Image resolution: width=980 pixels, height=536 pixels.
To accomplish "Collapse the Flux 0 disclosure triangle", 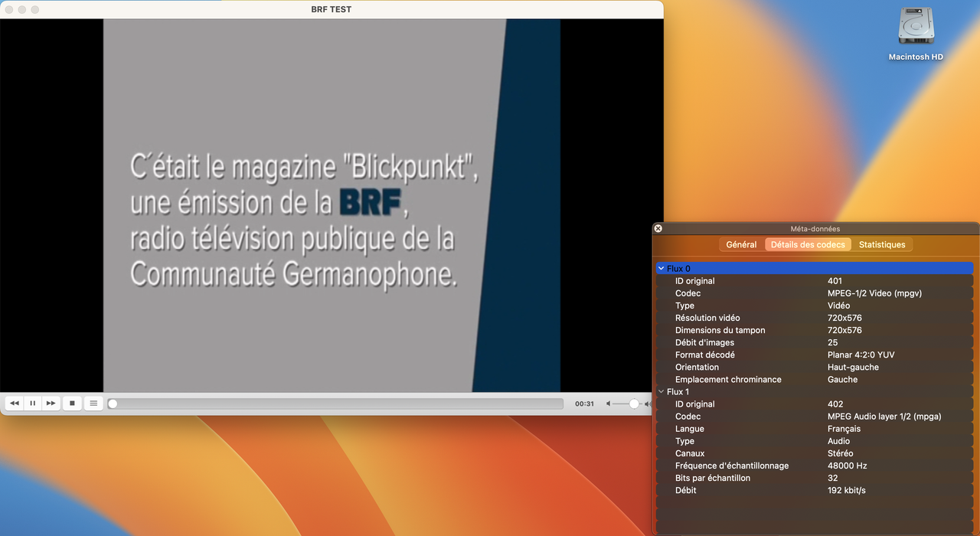I will click(x=661, y=269).
